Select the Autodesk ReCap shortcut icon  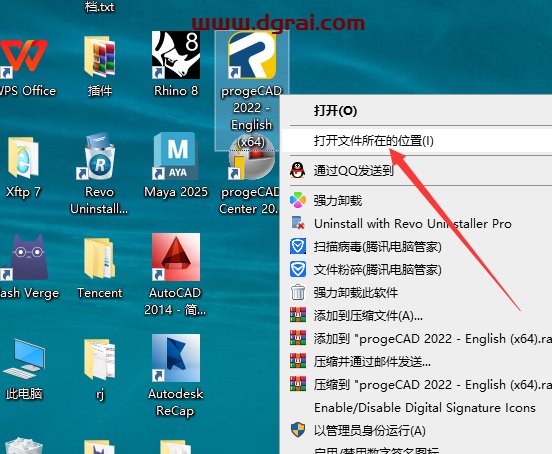click(x=176, y=358)
